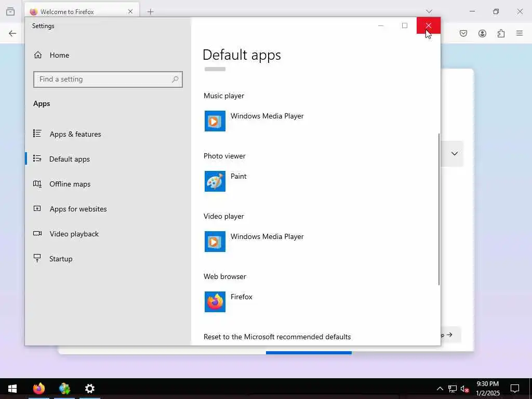Click Firefox back navigation arrow
The image size is (532, 399).
point(12,33)
